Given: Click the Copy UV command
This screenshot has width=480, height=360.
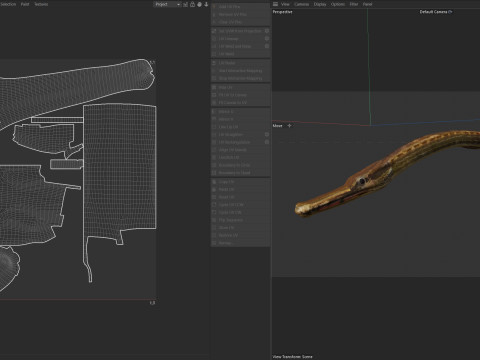Looking at the screenshot, I should point(240,182).
